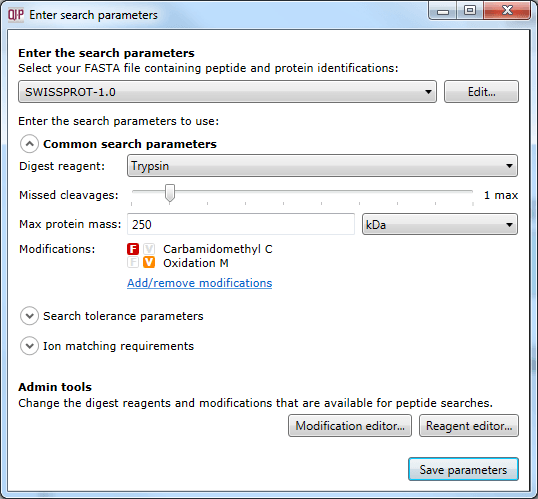Close the Enter search parameters window
The image size is (538, 499).
507,10
